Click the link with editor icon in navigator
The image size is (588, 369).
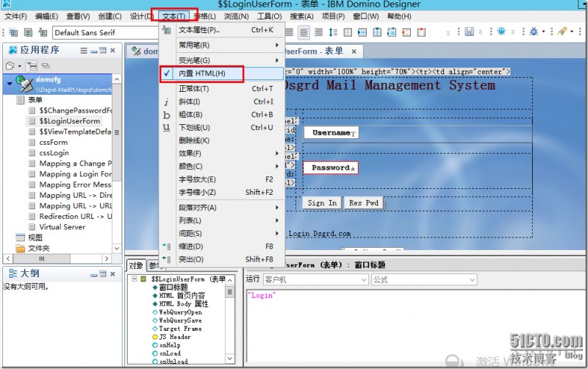click(x=46, y=66)
